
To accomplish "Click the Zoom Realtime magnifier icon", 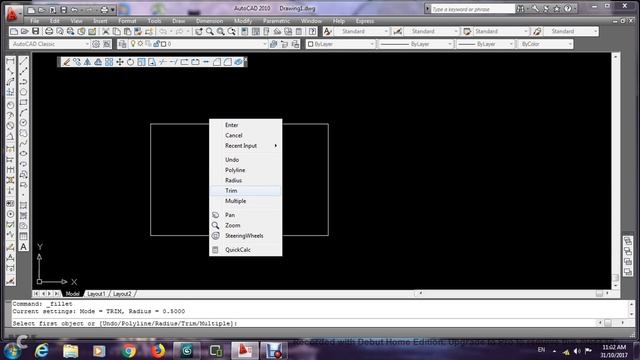I will click(x=210, y=31).
